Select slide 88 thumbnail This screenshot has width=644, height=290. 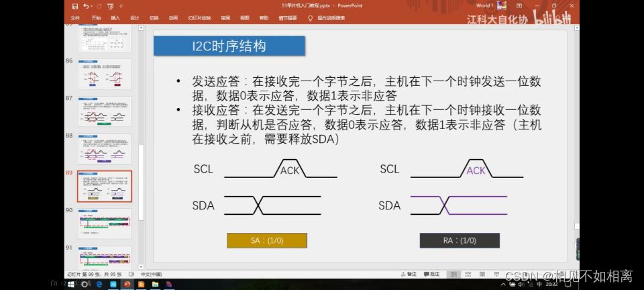click(x=105, y=149)
